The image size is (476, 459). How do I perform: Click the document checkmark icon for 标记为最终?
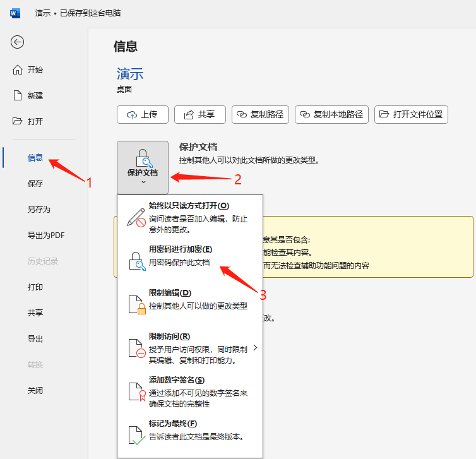[137, 435]
